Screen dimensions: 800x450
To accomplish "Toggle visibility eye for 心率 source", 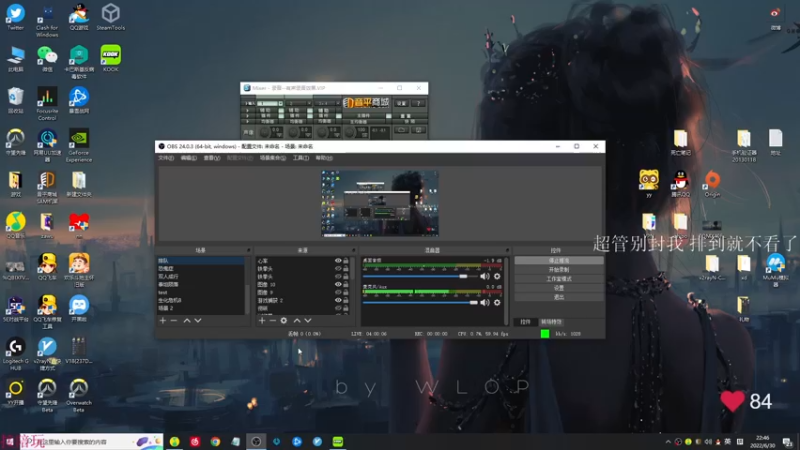I will coord(338,261).
